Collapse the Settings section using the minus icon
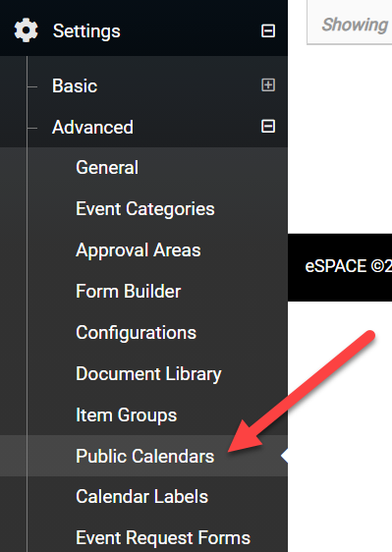392x552 pixels. click(268, 30)
